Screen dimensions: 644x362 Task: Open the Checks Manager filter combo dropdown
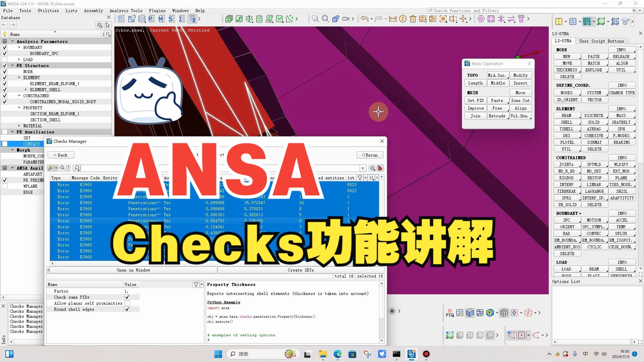(x=363, y=168)
